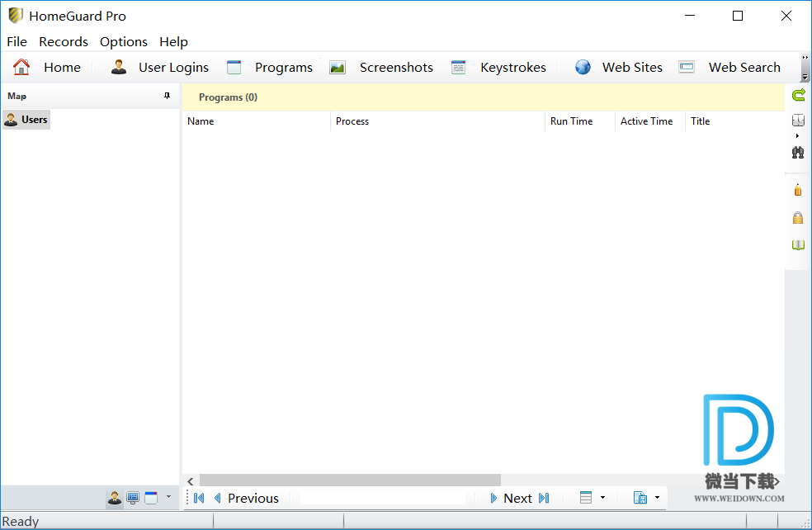
Task: Click the Web Sites globe icon
Action: point(583,67)
